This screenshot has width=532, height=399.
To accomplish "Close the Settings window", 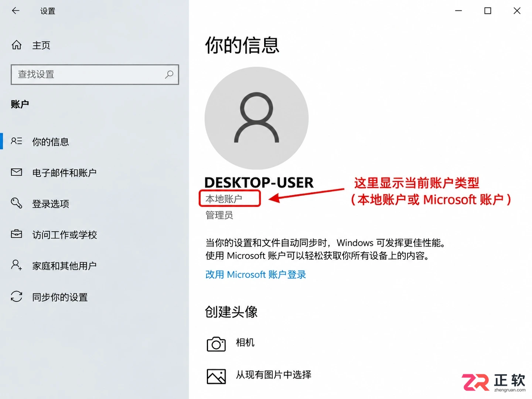I will tap(517, 11).
